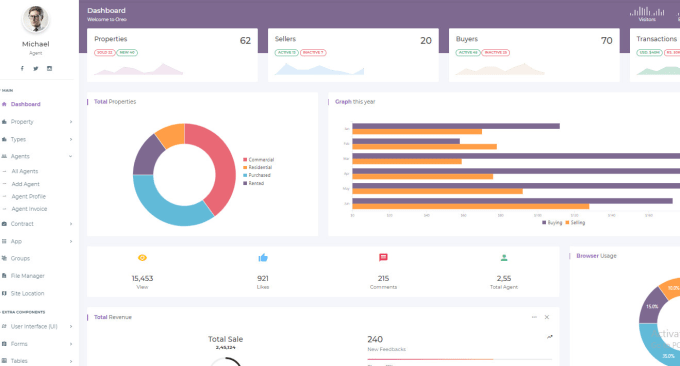This screenshot has height=366, width=680.
Task: Expand the Contract sidebar menu
Action: click(37, 224)
